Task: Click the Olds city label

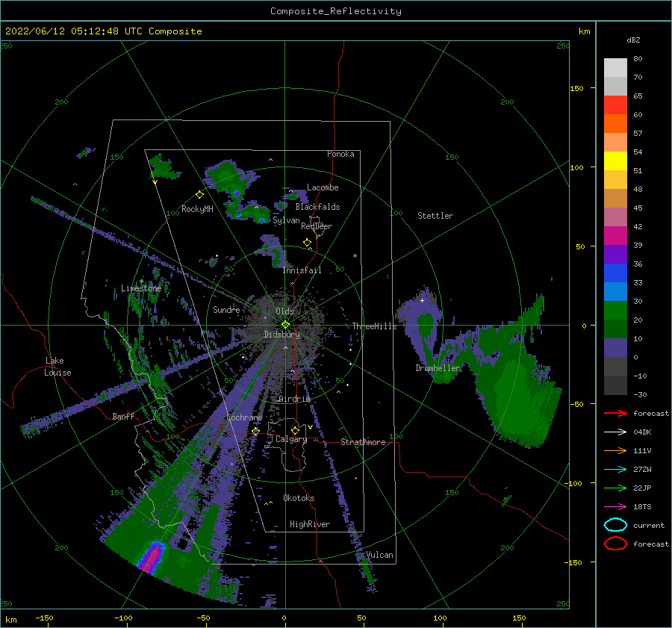Action: (284, 311)
